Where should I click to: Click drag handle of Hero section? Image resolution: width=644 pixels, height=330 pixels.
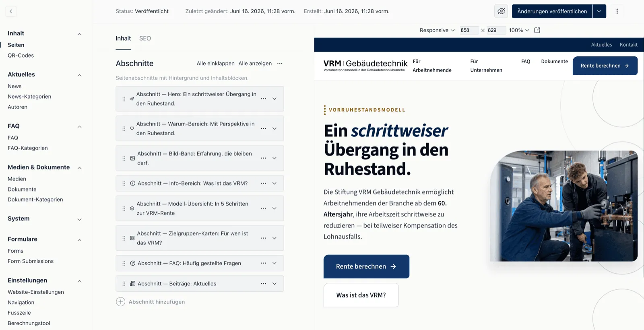pyautogui.click(x=124, y=99)
